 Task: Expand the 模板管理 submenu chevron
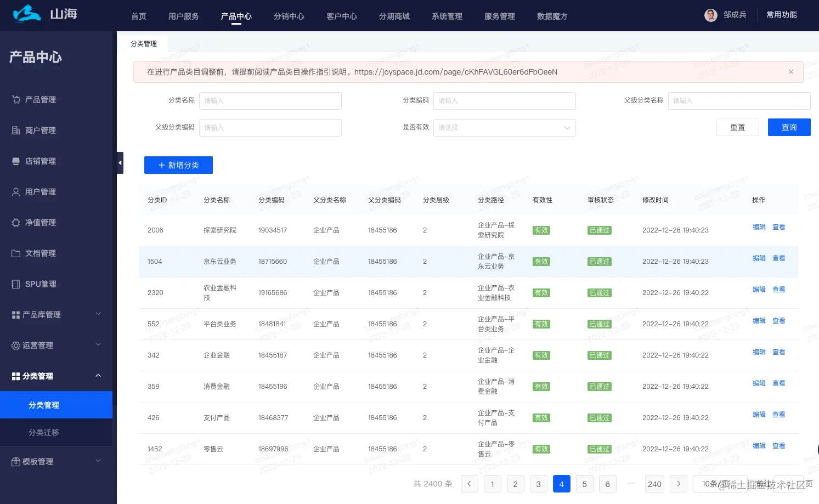click(98, 461)
